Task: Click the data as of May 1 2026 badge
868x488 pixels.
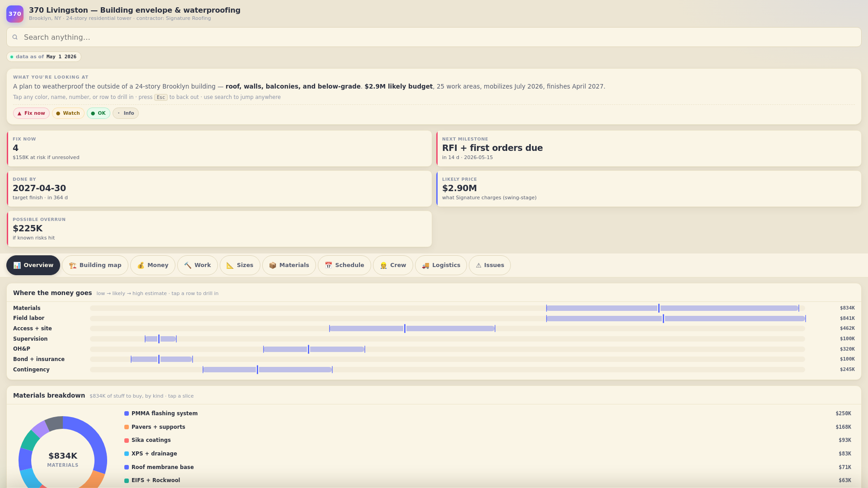Action: [x=44, y=57]
